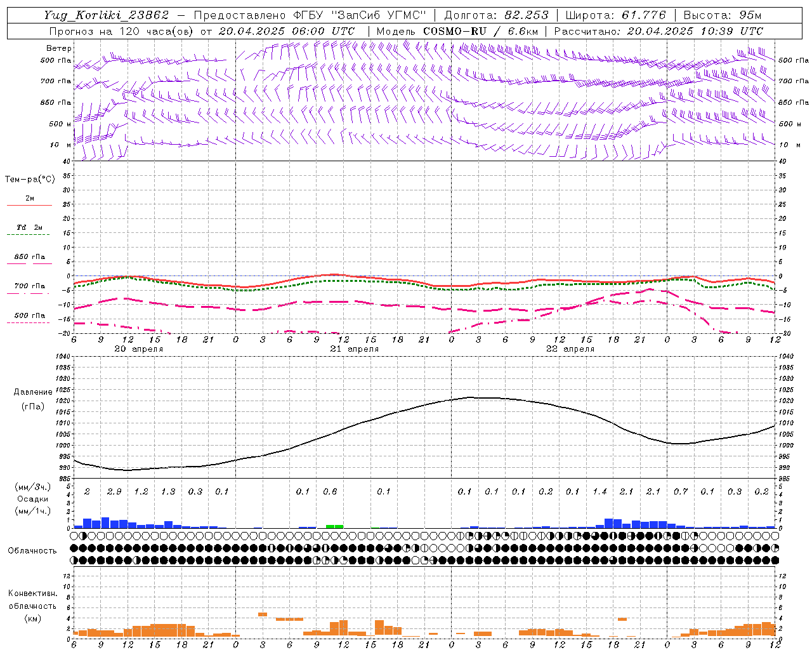Image resolution: width=812 pixels, height=650 pixels.
Task: Click the 2.9 precipitation value
Action: point(114,492)
